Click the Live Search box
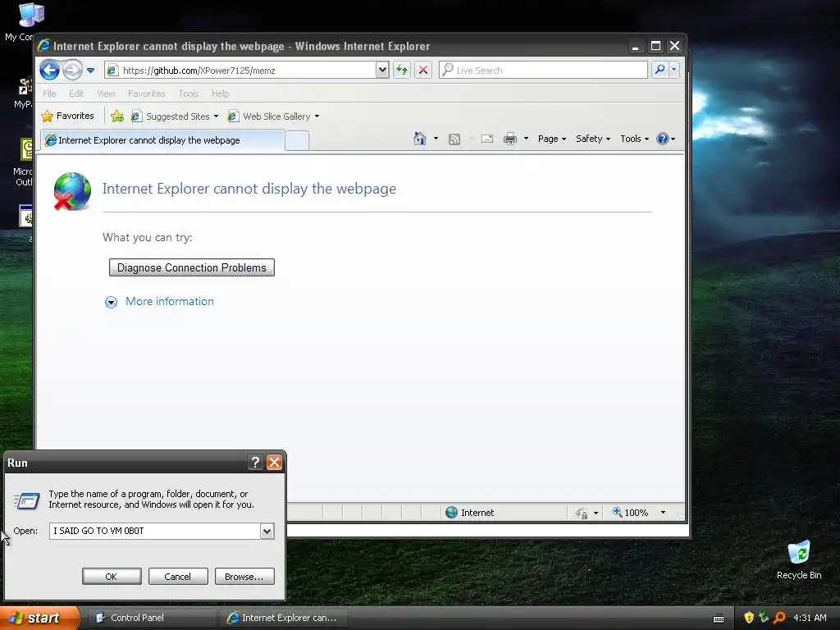This screenshot has width=840, height=630. (x=543, y=71)
